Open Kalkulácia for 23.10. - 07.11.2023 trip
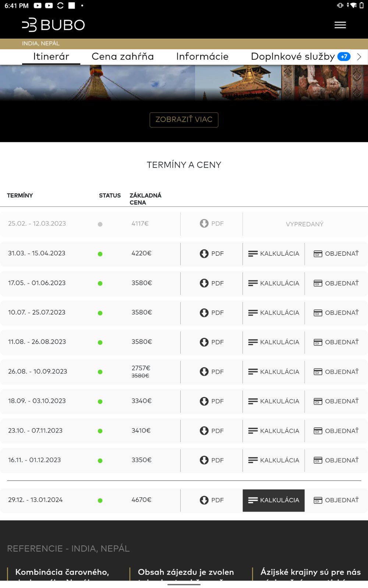 point(274,431)
